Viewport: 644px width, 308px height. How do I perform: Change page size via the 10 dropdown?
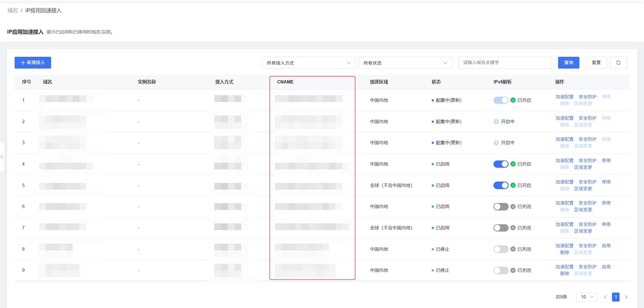pos(586,297)
